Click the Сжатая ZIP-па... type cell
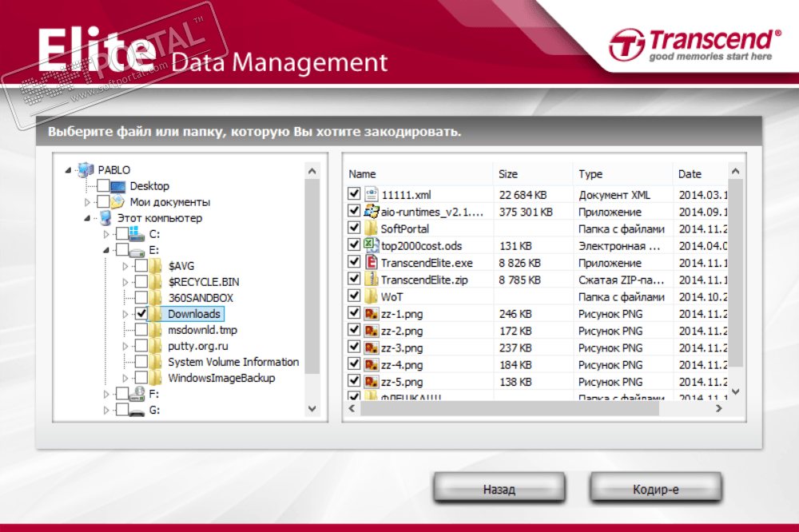 pyautogui.click(x=621, y=280)
